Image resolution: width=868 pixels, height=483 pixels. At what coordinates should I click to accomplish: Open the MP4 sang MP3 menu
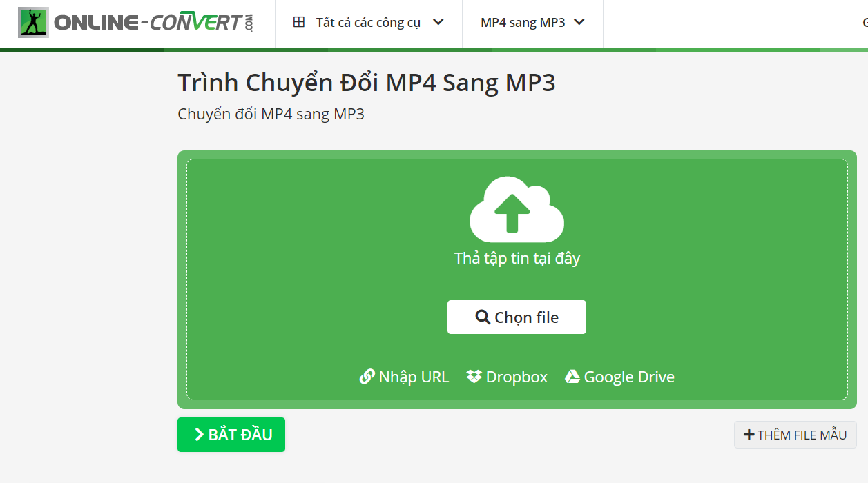coord(533,23)
